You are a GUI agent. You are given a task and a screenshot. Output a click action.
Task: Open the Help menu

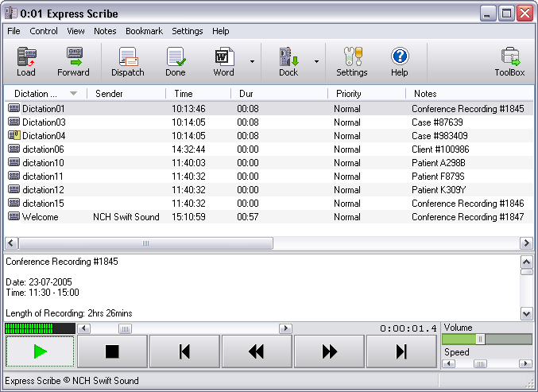coord(221,31)
